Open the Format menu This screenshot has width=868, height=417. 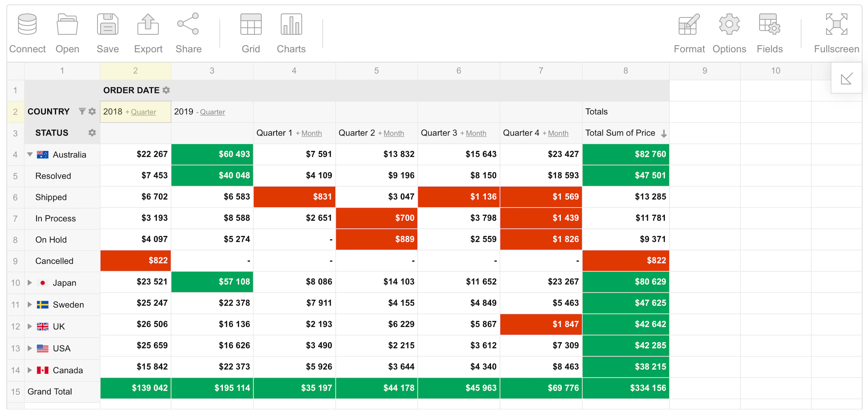click(689, 33)
